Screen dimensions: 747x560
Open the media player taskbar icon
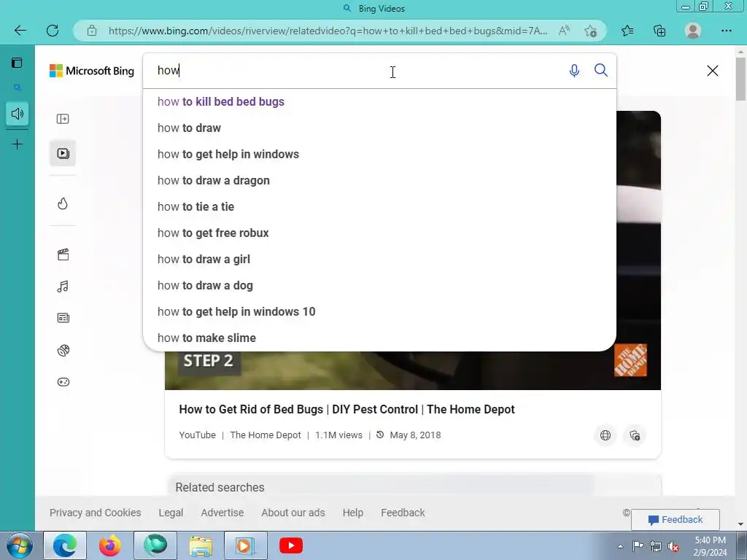pos(245,545)
